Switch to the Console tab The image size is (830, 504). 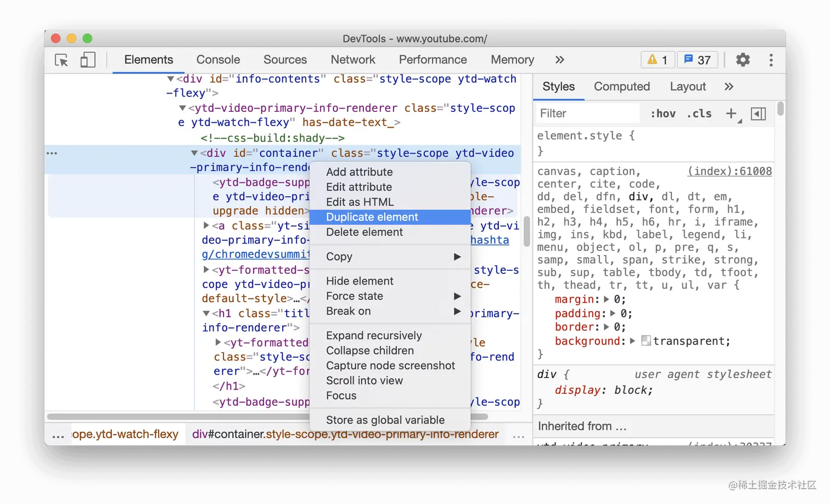[x=218, y=60]
